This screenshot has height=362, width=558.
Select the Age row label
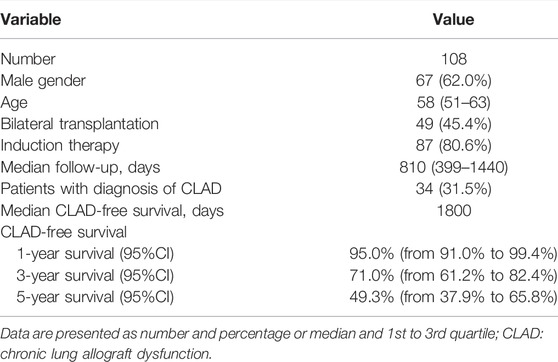(x=14, y=103)
